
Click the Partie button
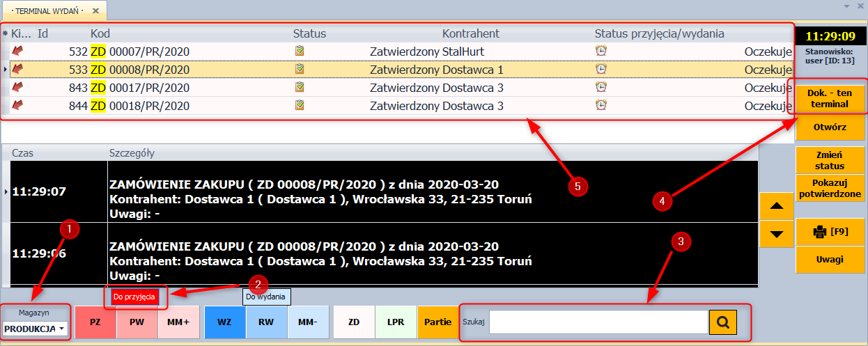(437, 322)
